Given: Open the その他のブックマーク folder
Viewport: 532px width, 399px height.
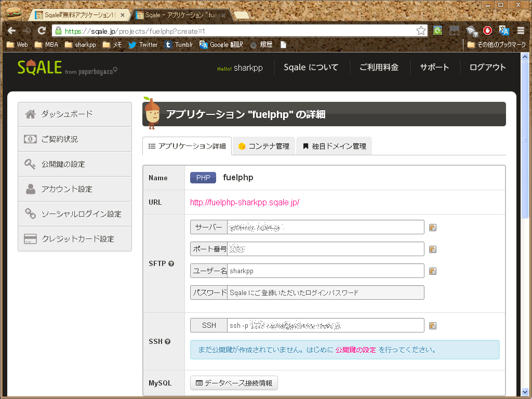Looking at the screenshot, I should [496, 45].
